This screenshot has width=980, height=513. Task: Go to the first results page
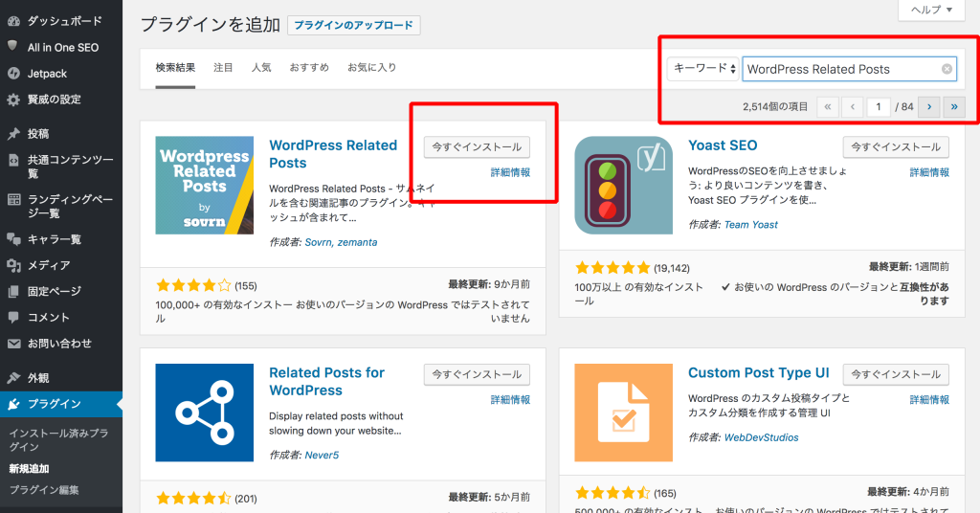pyautogui.click(x=828, y=107)
